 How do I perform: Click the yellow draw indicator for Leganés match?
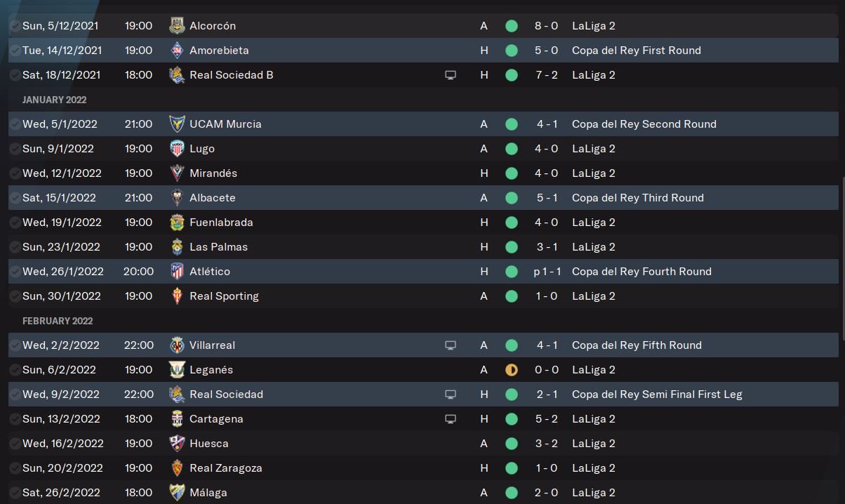[x=511, y=370]
